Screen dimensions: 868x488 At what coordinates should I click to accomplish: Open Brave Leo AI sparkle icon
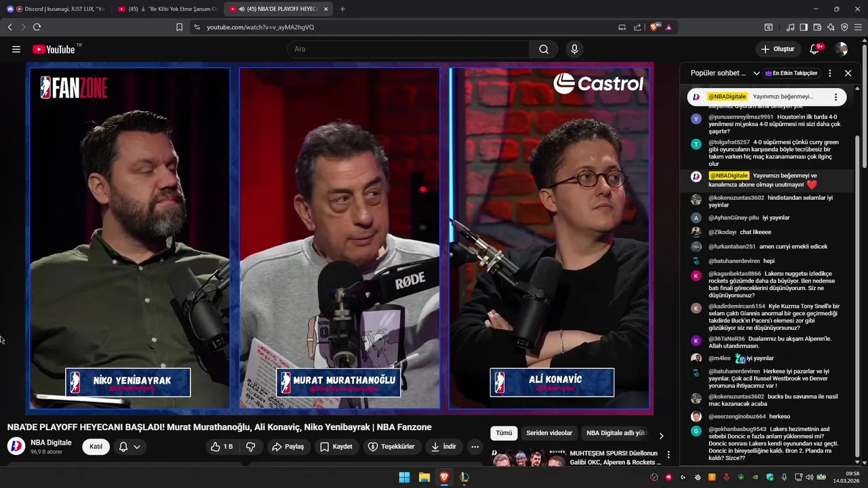pos(831,27)
